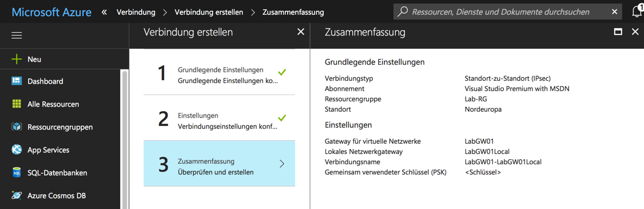644x209 pixels.
Task: Open the Azure Cosmos DB icon
Action: click(17, 195)
